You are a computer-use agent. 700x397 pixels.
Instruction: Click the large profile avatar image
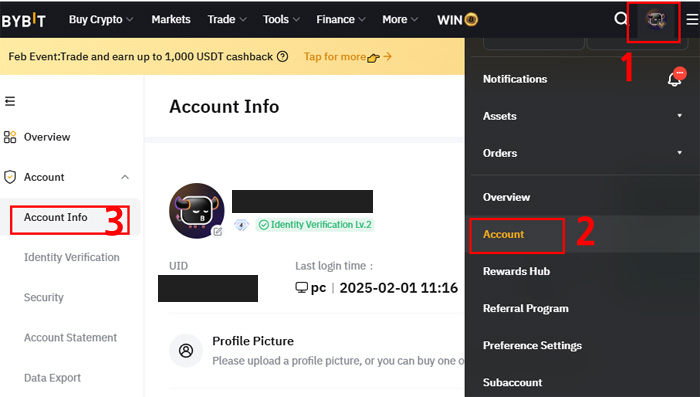coord(196,210)
